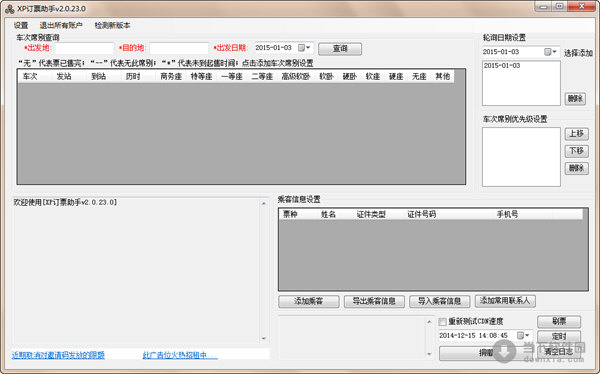The width and height of the screenshot is (600, 374).
Task: Click the XP订票助手 title bar app icon
Action: tap(10, 8)
